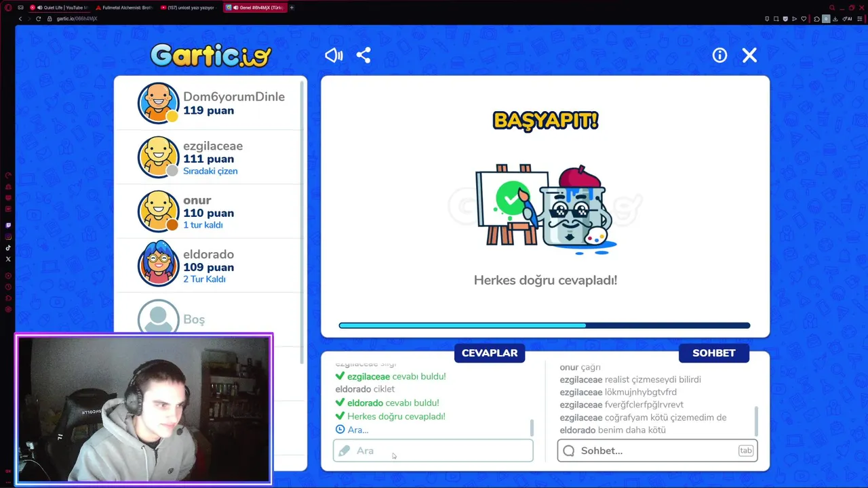
Task: Open the mail icon in tab bar
Action: (x=20, y=7)
